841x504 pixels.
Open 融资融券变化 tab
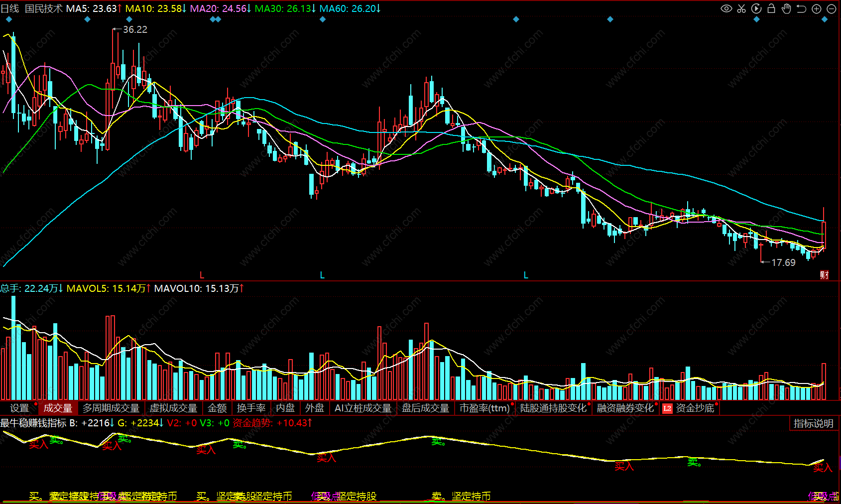pyautogui.click(x=625, y=408)
